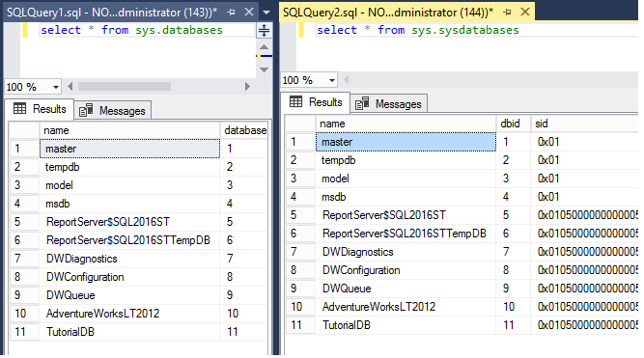The width and height of the screenshot is (644, 358).
Task: Click the name column header in left results
Action: 129,130
